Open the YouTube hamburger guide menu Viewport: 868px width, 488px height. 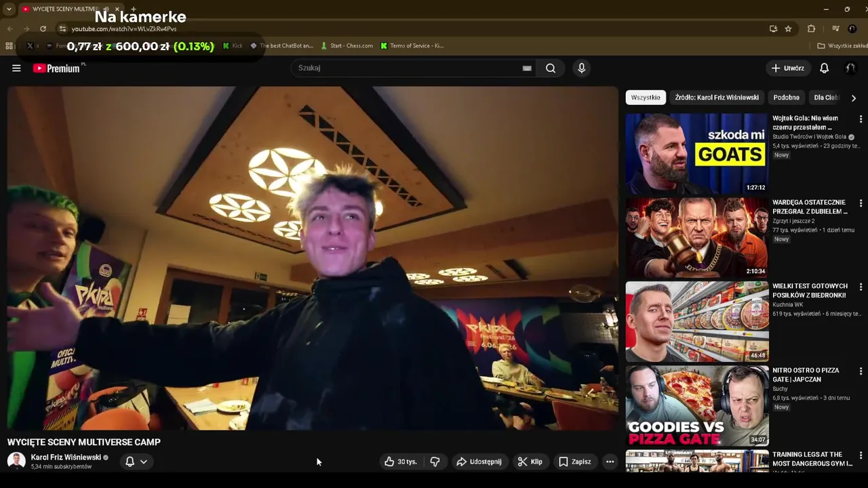16,68
